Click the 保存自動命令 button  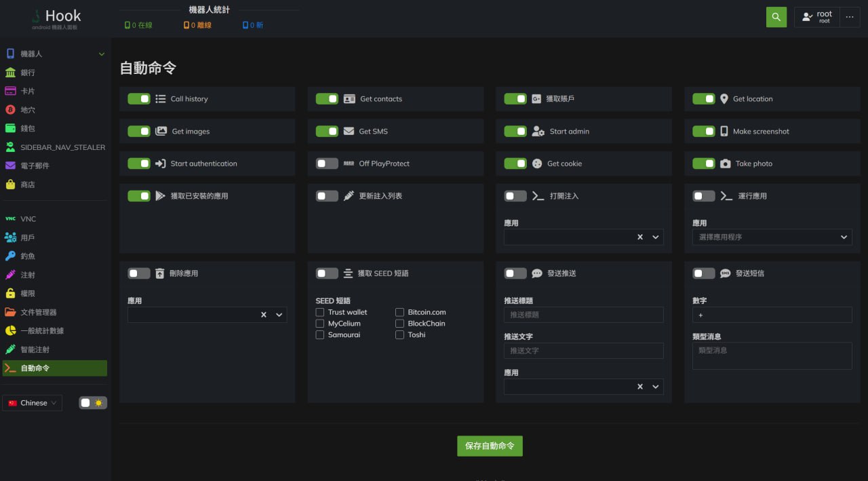[x=490, y=446]
